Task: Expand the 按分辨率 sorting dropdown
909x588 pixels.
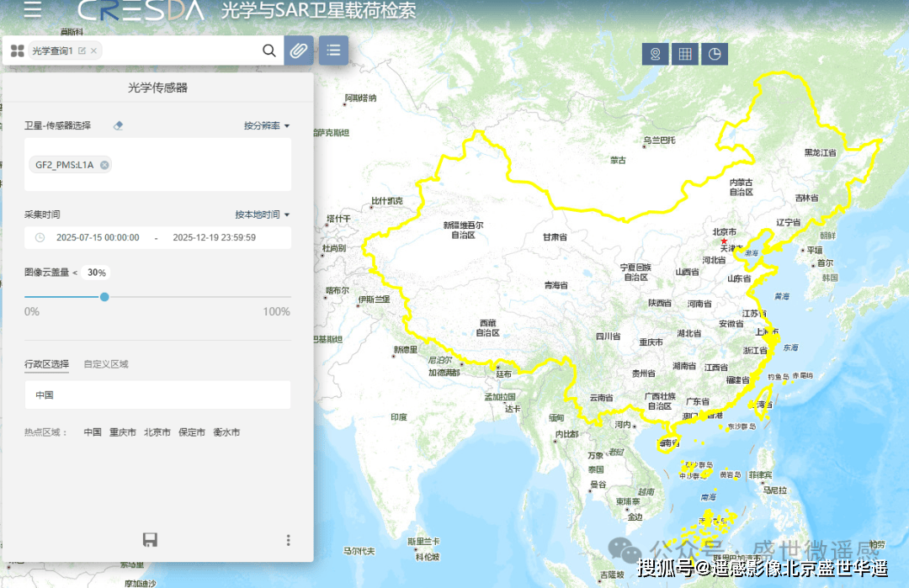Action: click(267, 125)
